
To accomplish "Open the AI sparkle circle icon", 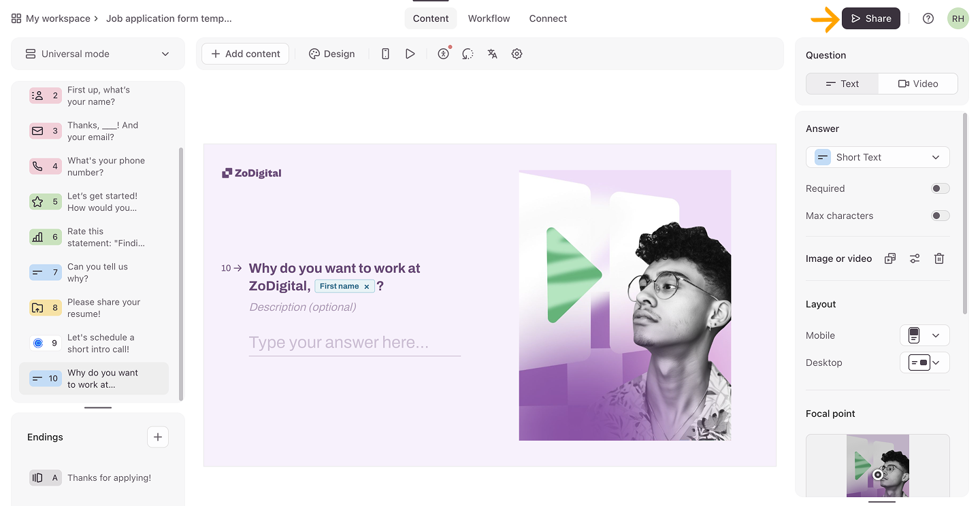I will tap(468, 54).
